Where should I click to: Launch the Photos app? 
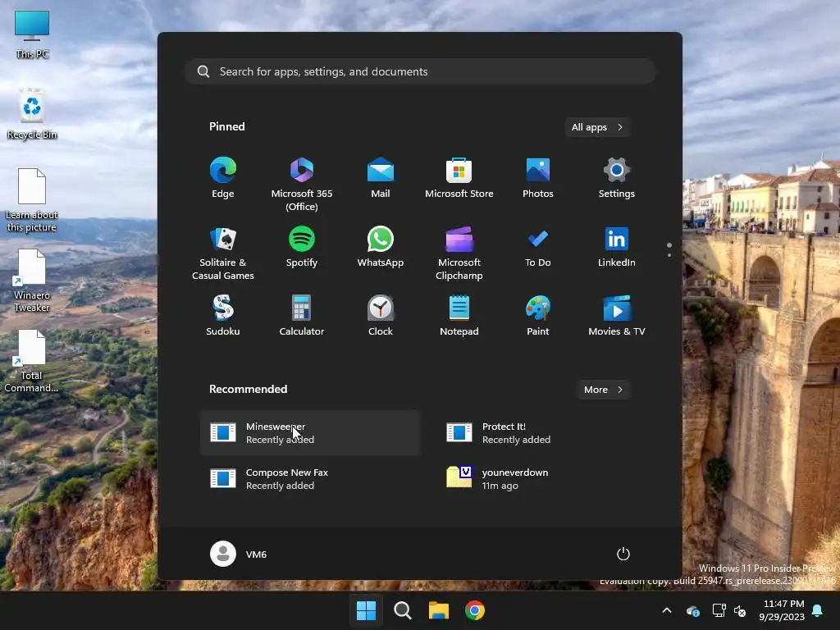coord(538,178)
